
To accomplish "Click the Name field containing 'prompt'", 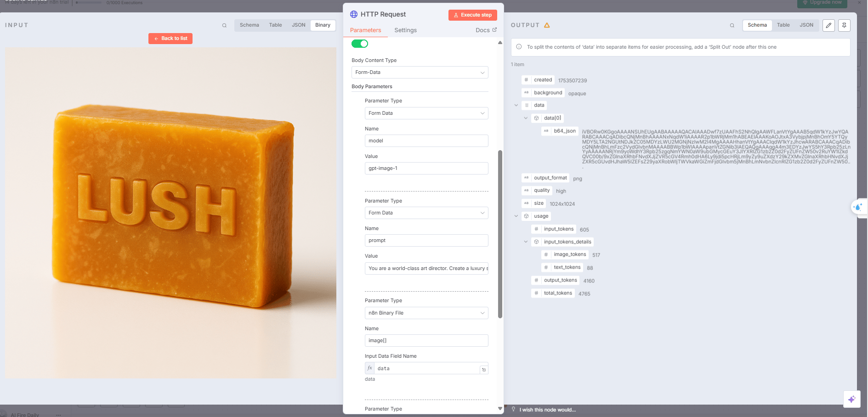I will click(426, 241).
